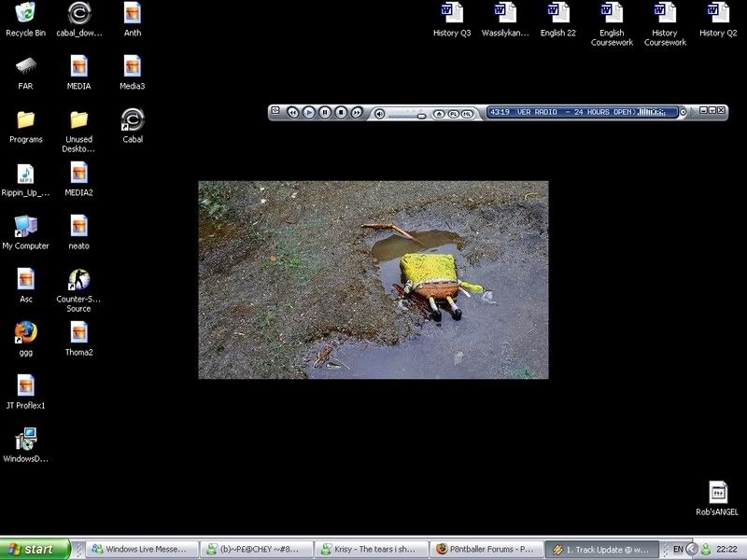Click the Winamp elapsed time 43:19
The height and width of the screenshot is (560, 747).
(500, 112)
